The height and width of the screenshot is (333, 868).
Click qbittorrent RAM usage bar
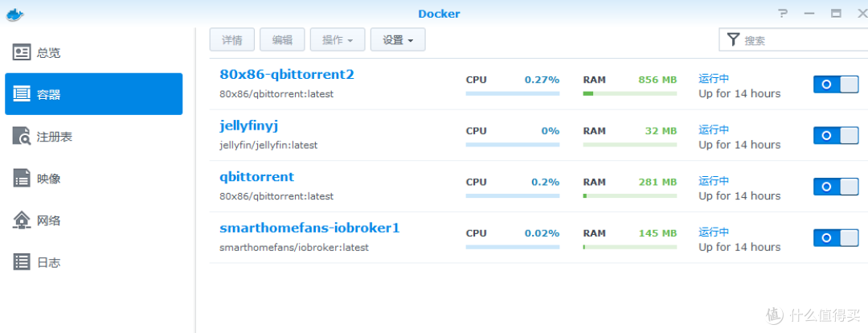(630, 196)
